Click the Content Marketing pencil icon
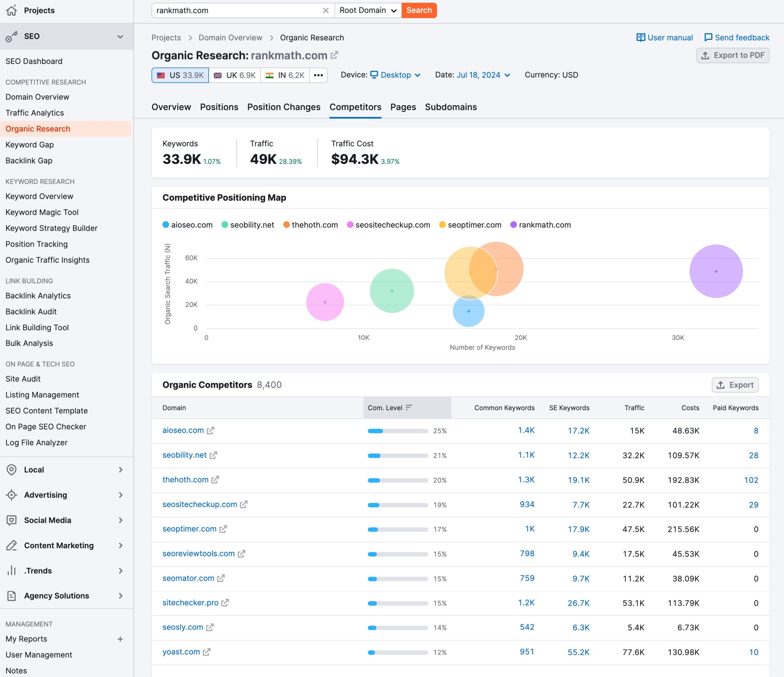This screenshot has height=677, width=784. [x=12, y=545]
